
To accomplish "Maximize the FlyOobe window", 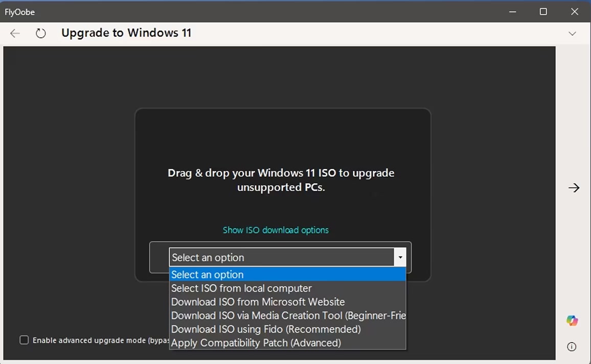I will (543, 12).
